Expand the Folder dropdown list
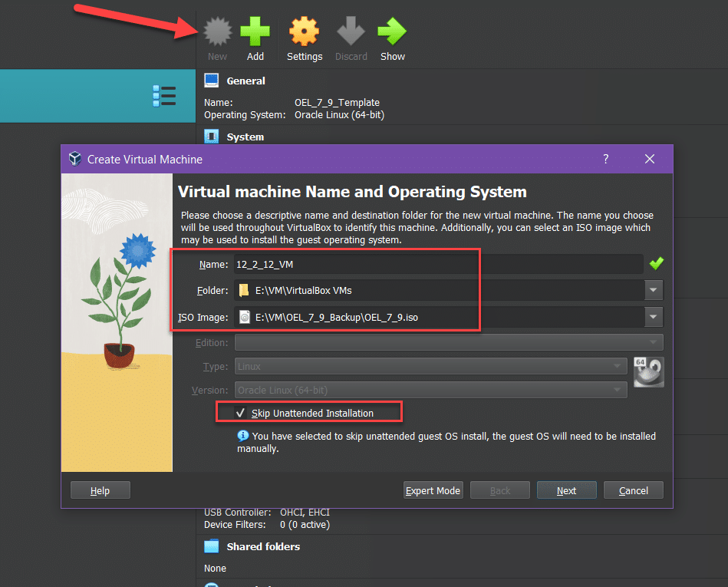Viewport: 728px width, 587px height. 654,290
